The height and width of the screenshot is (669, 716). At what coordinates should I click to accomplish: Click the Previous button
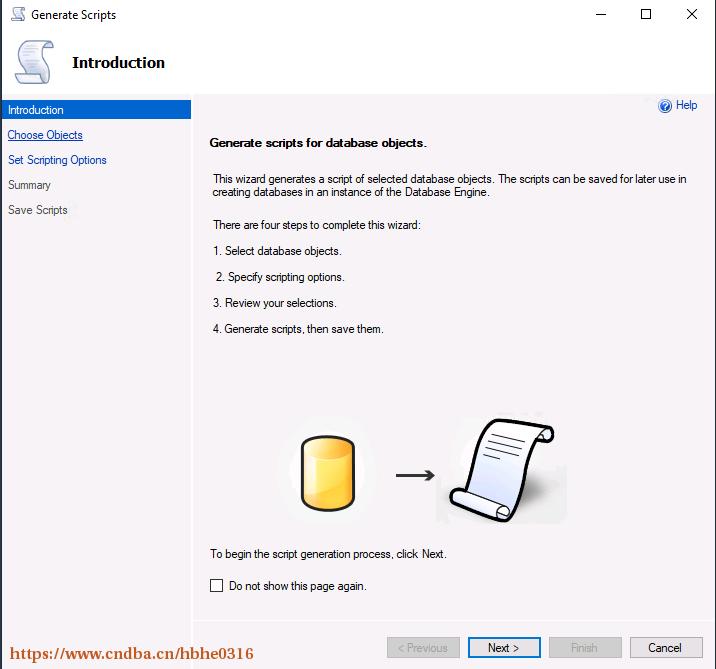click(423, 648)
